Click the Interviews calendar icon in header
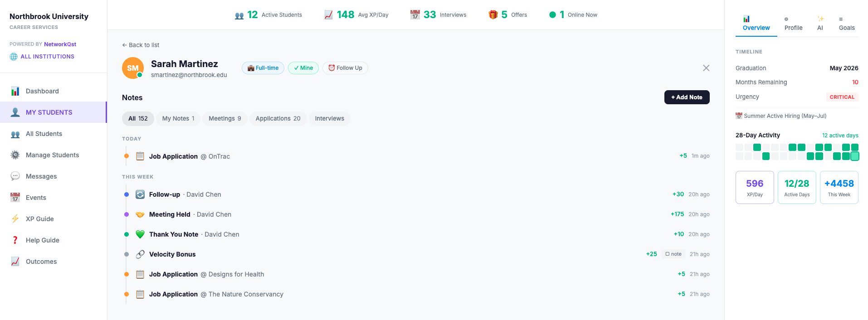Image resolution: width=868 pixels, height=320 pixels. coord(415,15)
